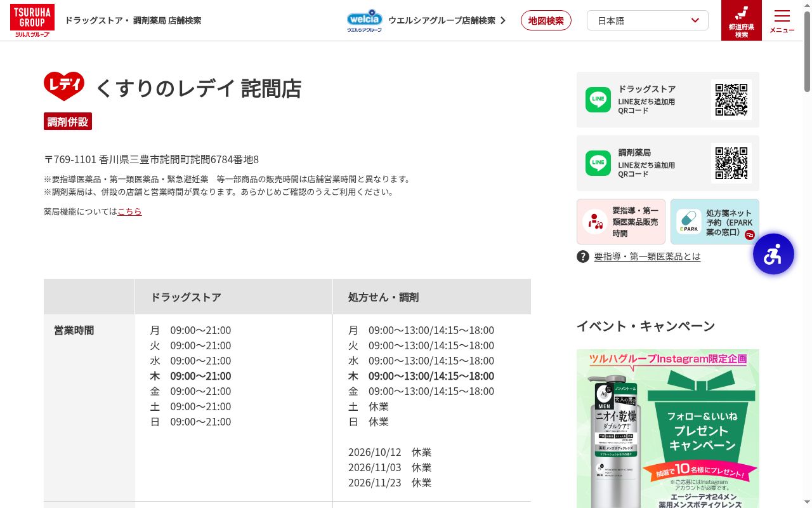Click the 調剤併設 badge

(68, 121)
